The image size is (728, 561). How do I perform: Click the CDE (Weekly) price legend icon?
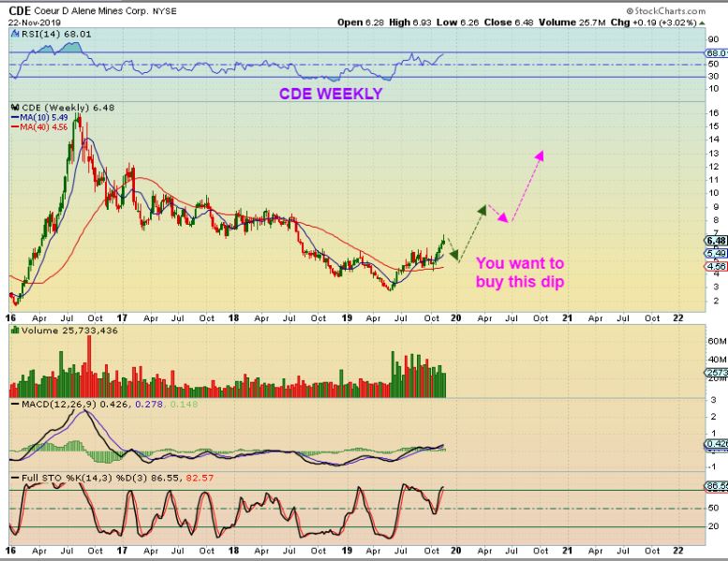(15, 108)
